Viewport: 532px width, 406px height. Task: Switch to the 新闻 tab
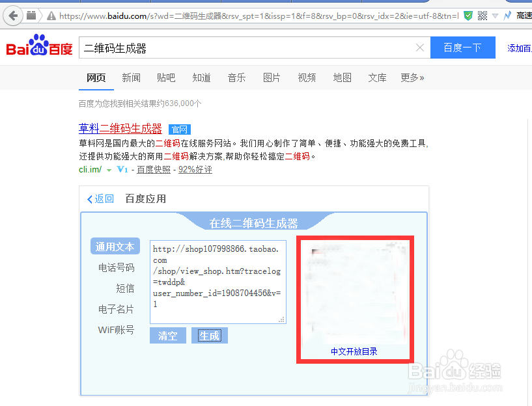pos(132,78)
